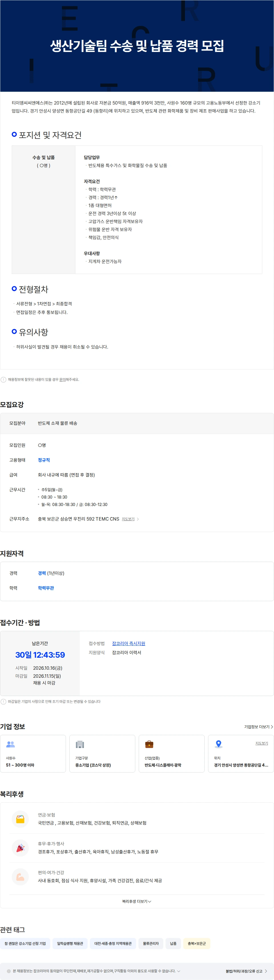Select the 일학습병행 채용관 tag

(x=70, y=943)
